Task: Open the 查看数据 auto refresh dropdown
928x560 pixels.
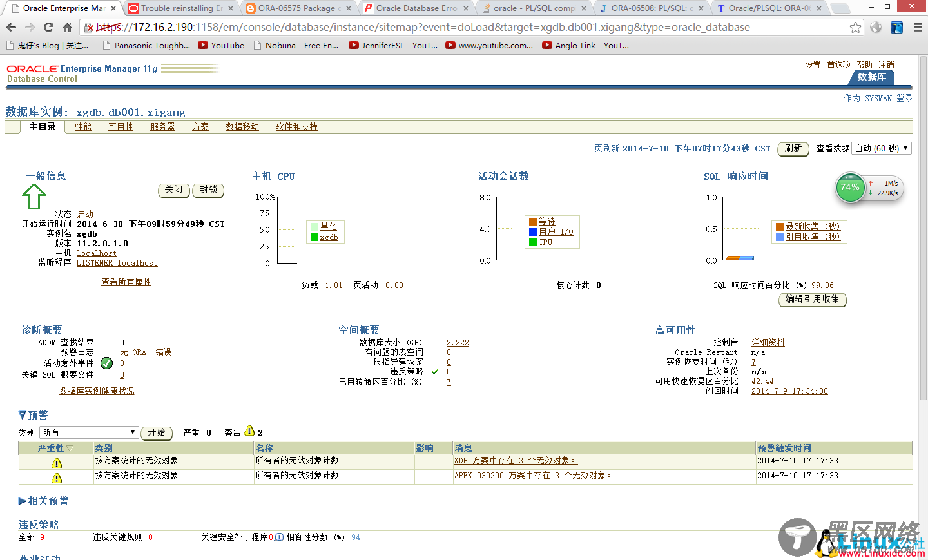Action: [882, 148]
